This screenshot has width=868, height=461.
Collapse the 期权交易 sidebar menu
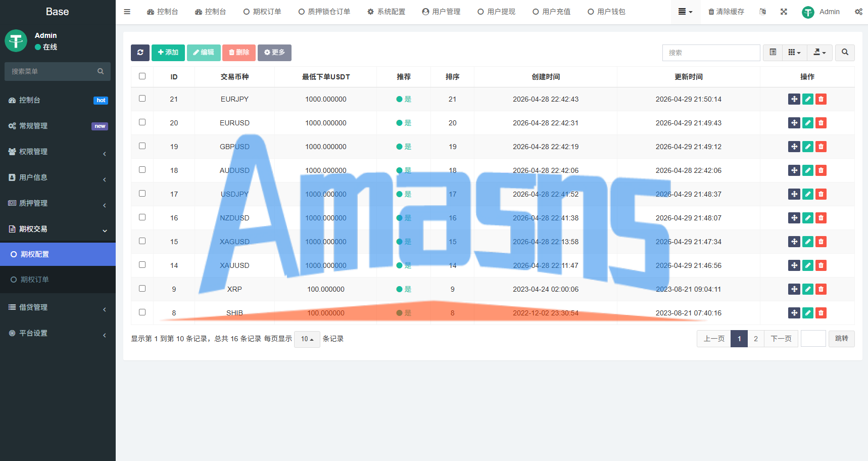click(58, 229)
